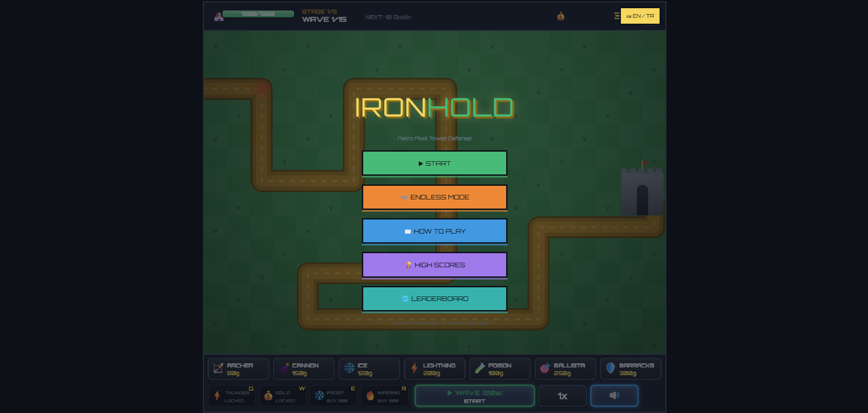This screenshot has width=868, height=413.
Task: Activate the locked Thunder ability
Action: tap(232, 396)
